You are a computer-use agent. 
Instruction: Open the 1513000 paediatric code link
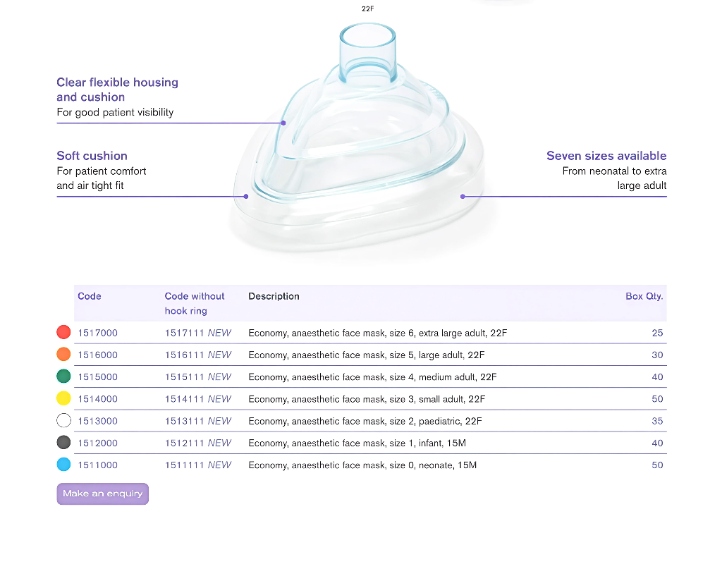coord(97,420)
